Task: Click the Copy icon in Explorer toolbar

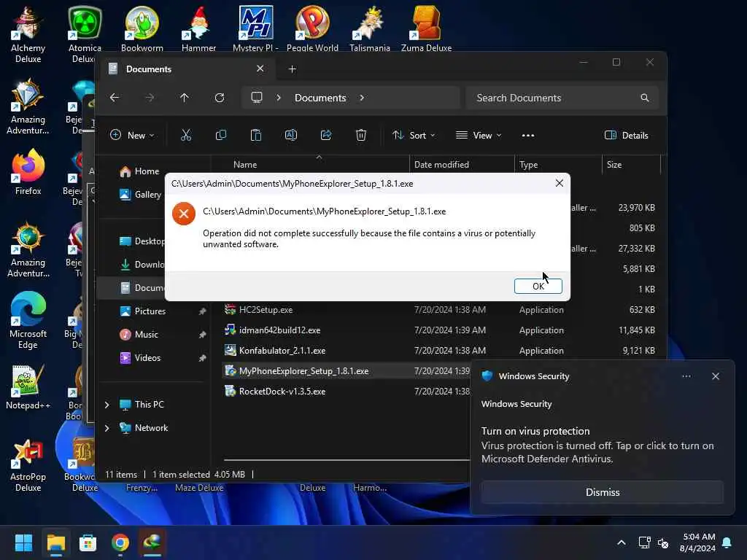Action: [x=220, y=135]
